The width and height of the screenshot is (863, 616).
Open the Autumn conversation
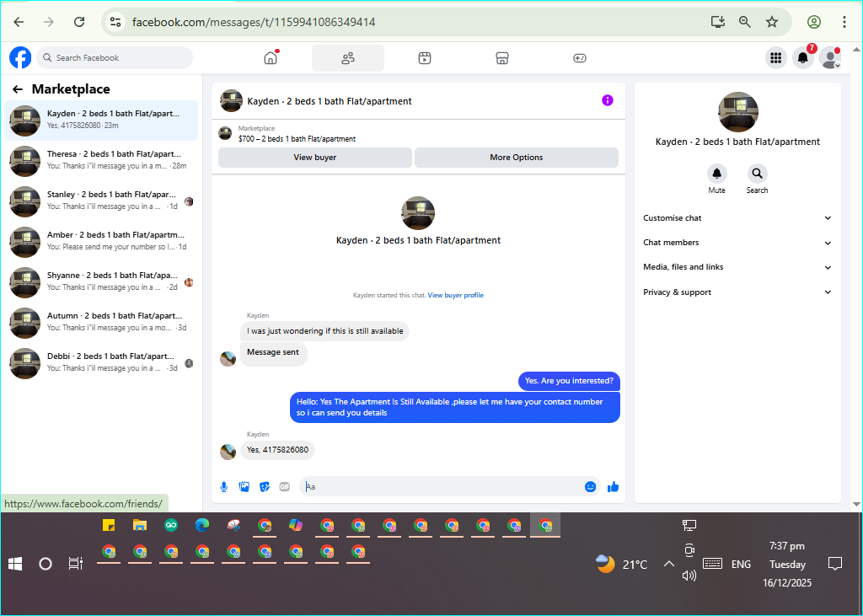click(x=101, y=323)
